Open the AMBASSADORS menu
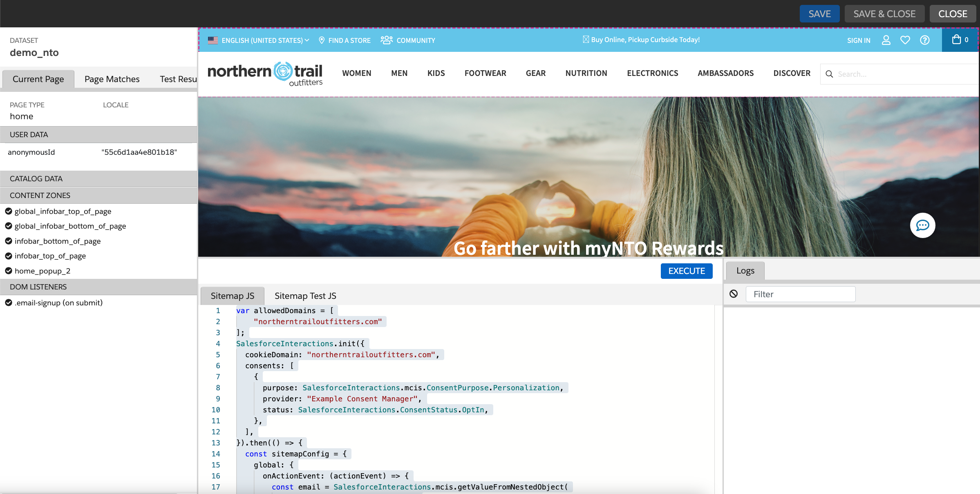This screenshot has width=980, height=494. click(x=725, y=73)
